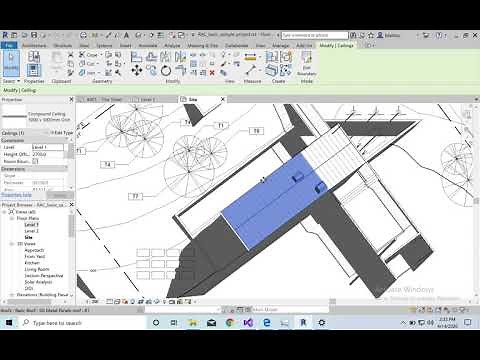Open Chrome from the taskbar
Screen dimensions: 480x360
click(230, 322)
